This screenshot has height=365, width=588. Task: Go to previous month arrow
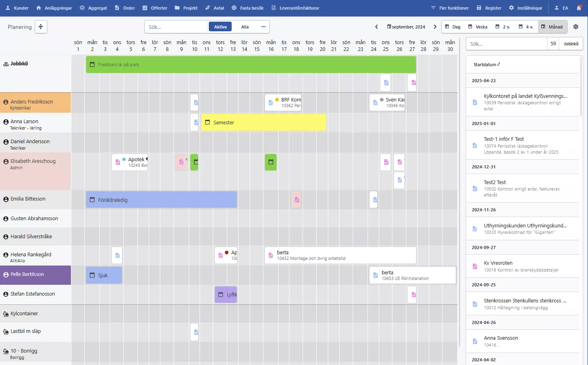pos(376,27)
